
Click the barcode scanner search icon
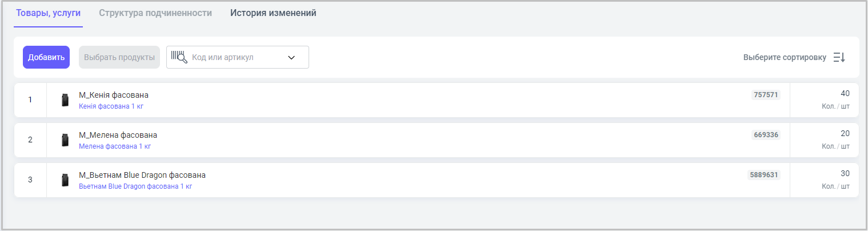point(179,57)
